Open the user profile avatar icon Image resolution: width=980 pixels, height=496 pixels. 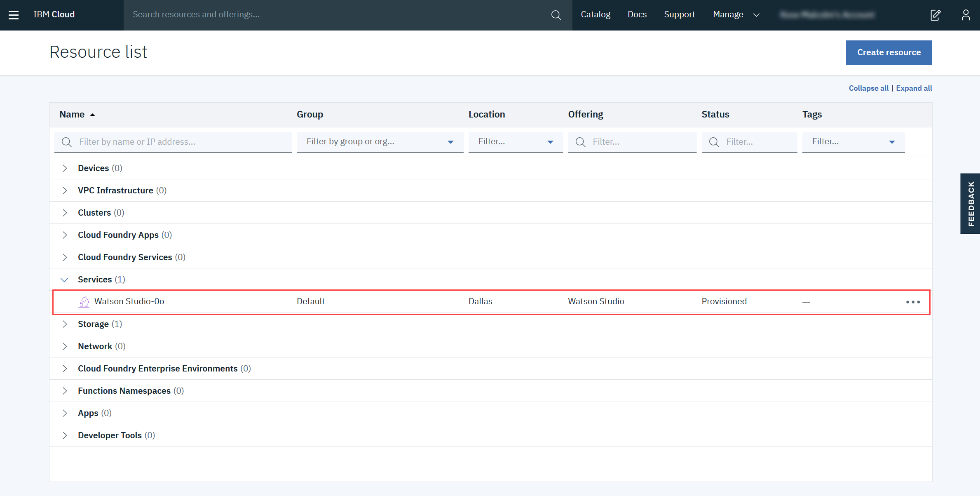click(966, 15)
